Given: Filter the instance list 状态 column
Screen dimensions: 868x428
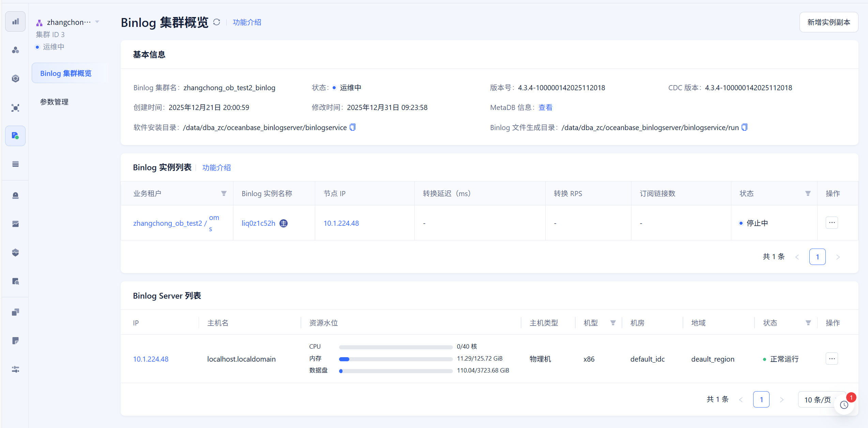Looking at the screenshot, I should click(808, 193).
